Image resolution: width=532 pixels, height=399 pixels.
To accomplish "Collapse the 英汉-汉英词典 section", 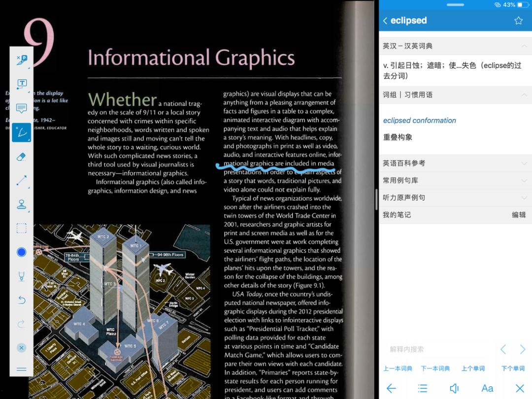I will [x=523, y=46].
